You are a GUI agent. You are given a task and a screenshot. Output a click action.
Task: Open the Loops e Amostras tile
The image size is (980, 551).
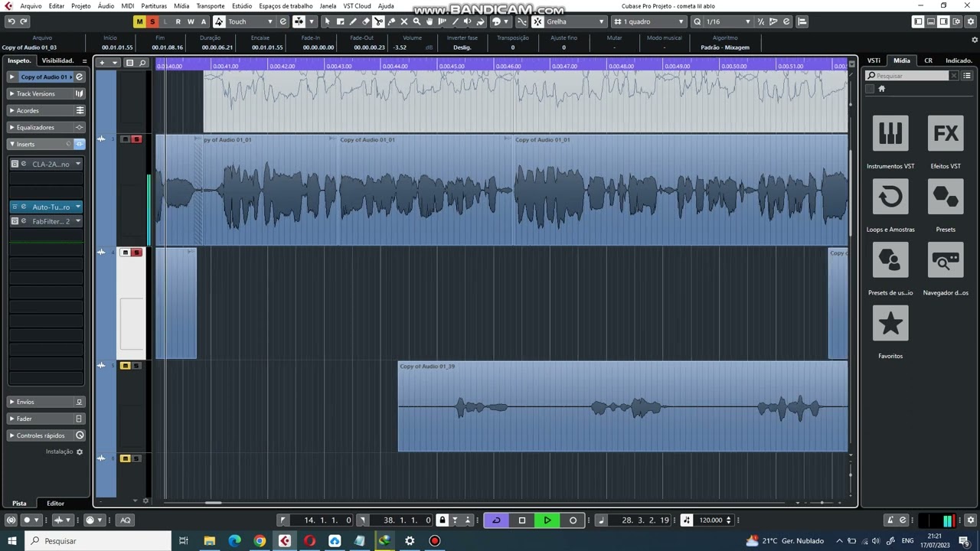point(890,197)
